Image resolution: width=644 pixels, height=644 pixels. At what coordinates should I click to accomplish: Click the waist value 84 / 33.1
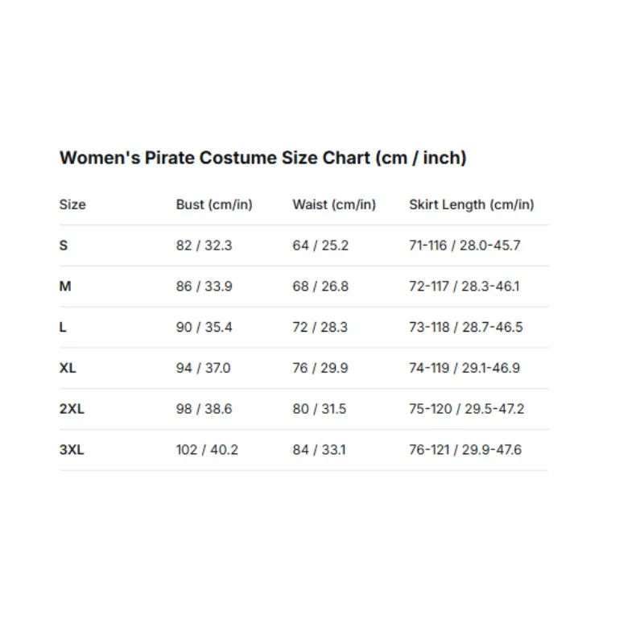[x=319, y=449]
